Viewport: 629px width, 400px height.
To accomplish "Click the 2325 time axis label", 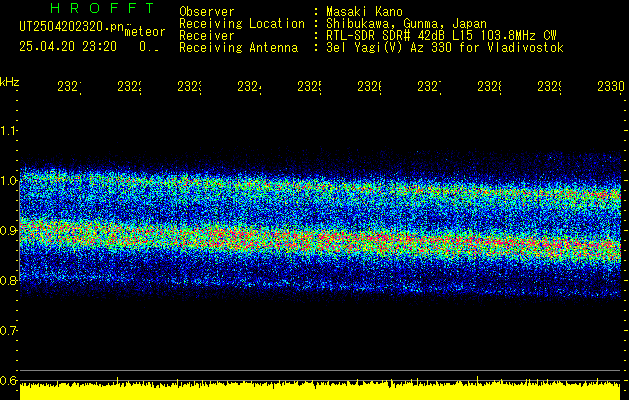I will (309, 87).
